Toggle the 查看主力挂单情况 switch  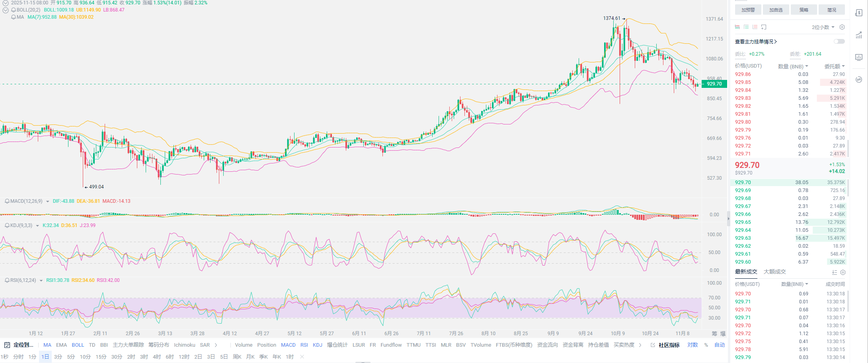[839, 41]
